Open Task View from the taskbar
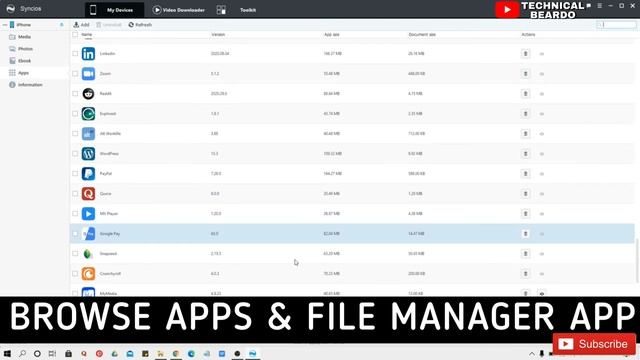640x360 pixels. click(x=52, y=353)
